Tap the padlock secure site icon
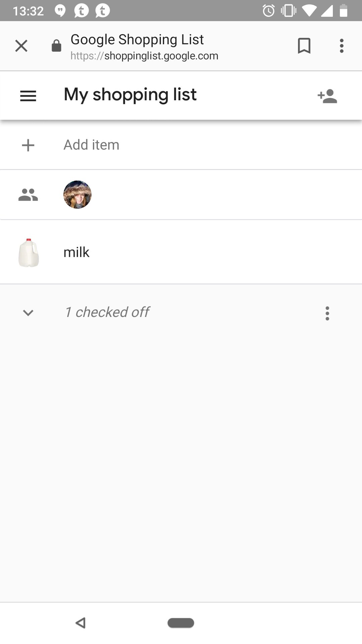Screen dimensions: 362x644 click(56, 46)
